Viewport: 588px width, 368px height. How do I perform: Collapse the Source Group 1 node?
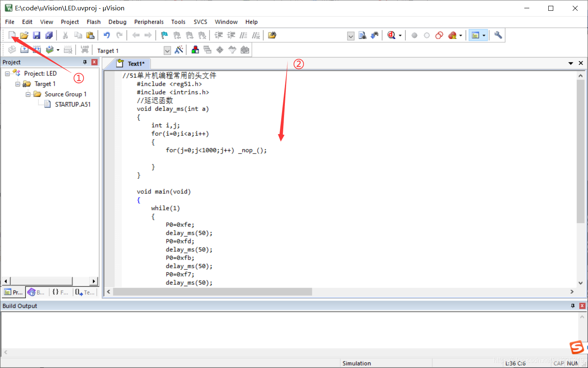click(x=28, y=94)
